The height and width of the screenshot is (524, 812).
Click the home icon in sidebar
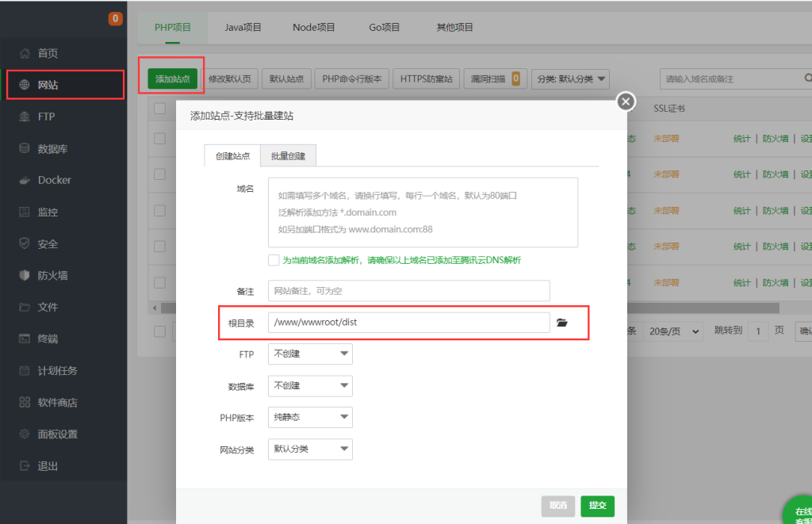point(25,53)
